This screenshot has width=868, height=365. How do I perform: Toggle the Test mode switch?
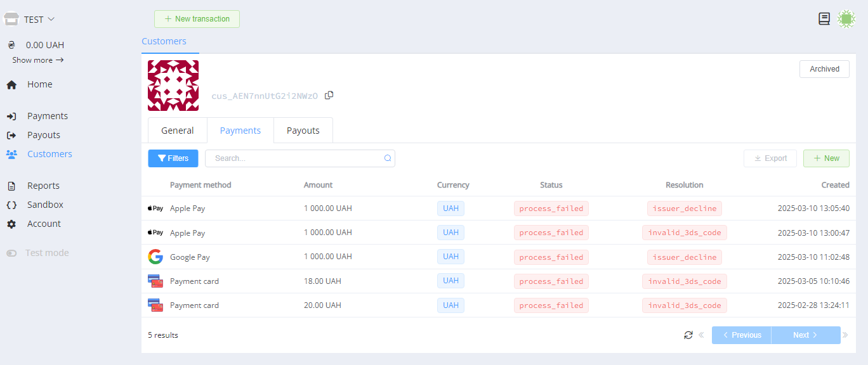click(12, 253)
